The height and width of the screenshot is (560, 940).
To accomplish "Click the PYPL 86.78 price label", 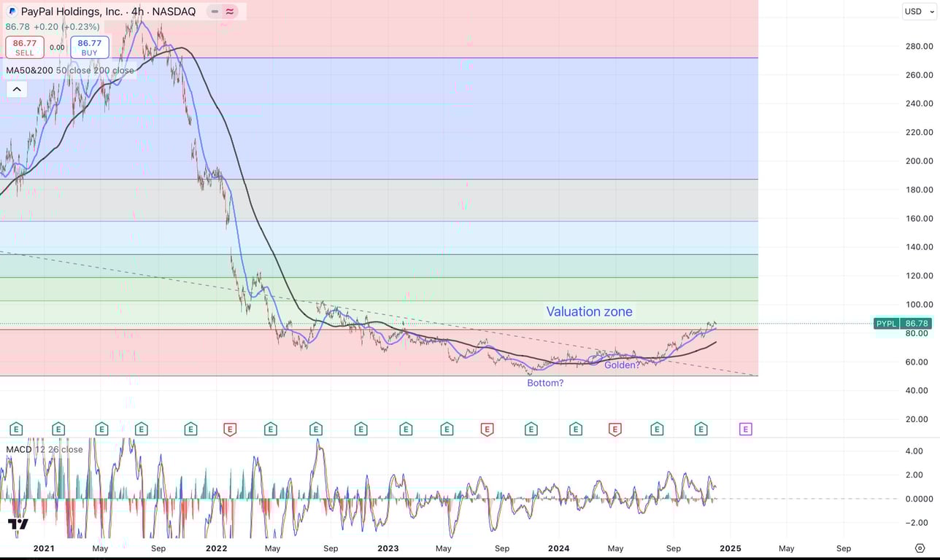I will 903,323.
